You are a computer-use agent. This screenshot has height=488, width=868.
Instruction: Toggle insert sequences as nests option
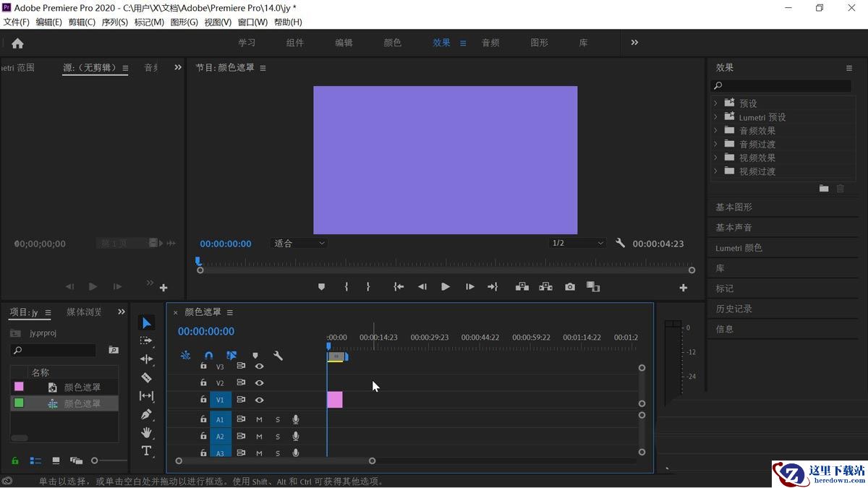pos(185,356)
